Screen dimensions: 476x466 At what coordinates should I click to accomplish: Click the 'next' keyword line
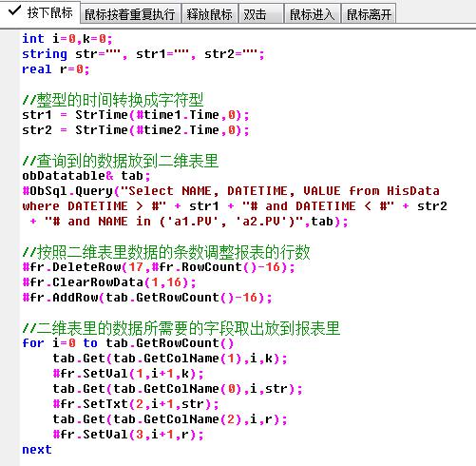37,450
